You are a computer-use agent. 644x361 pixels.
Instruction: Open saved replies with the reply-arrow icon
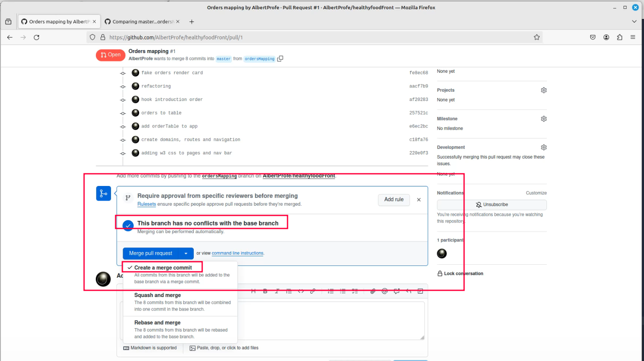[409, 291]
